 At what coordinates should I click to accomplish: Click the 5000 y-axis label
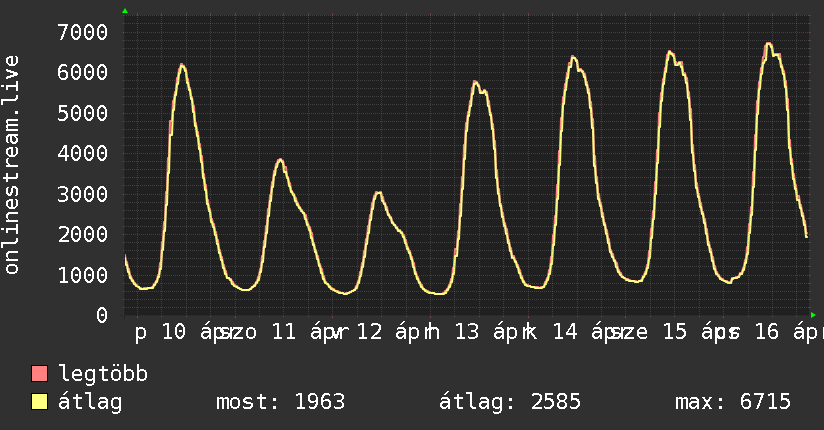[x=83, y=113]
